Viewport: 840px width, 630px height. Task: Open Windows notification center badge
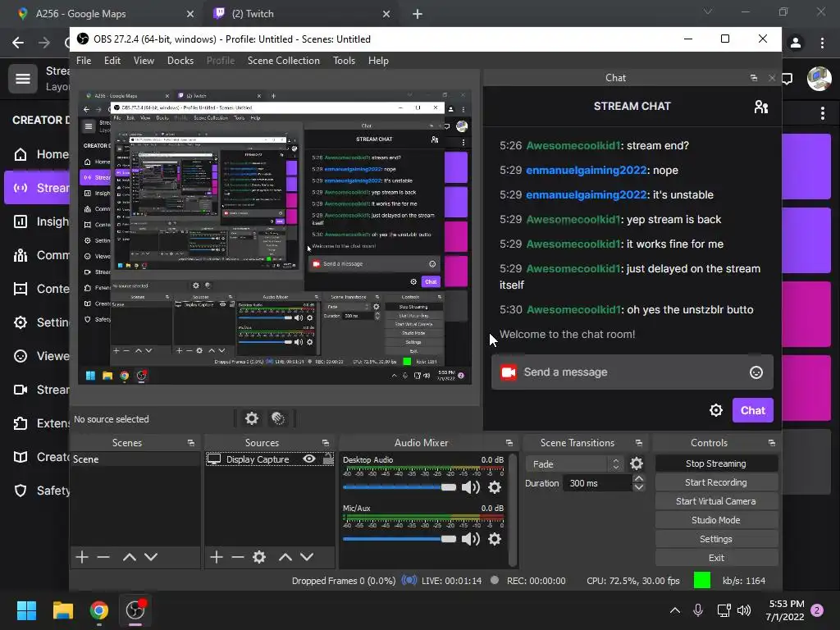[x=817, y=610]
